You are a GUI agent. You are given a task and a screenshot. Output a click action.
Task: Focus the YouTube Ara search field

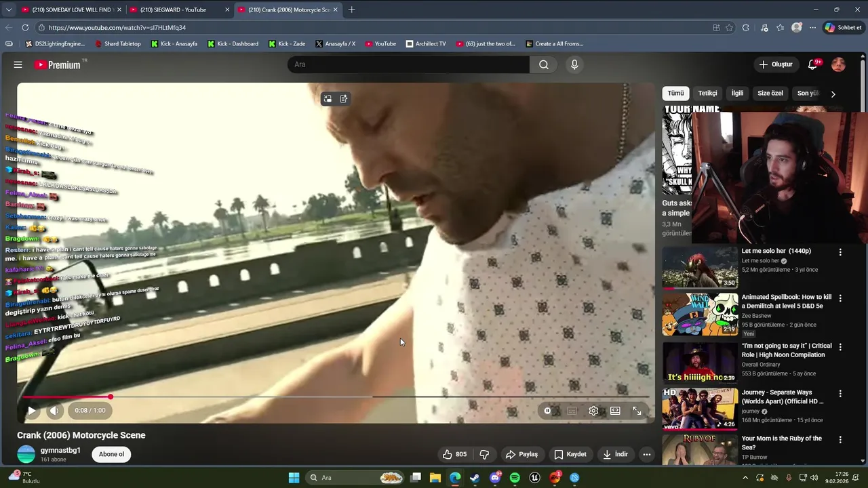click(408, 64)
